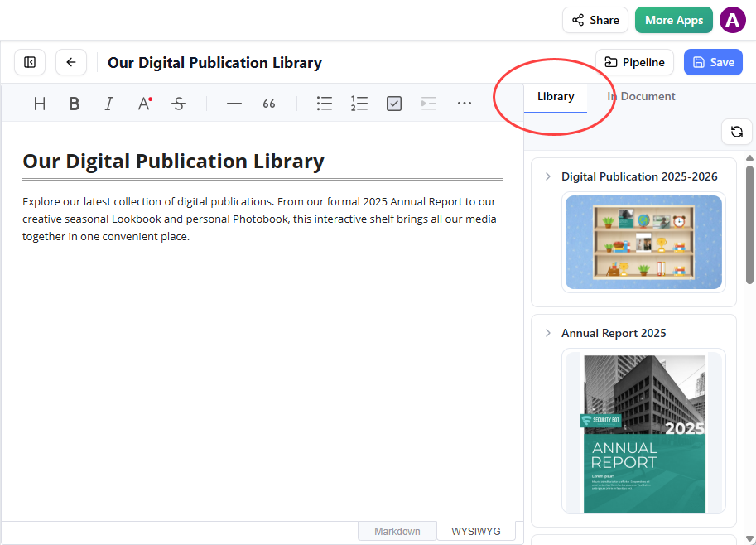Apply italic formatting to the text
Screen dimensions: 756x545
(x=108, y=104)
